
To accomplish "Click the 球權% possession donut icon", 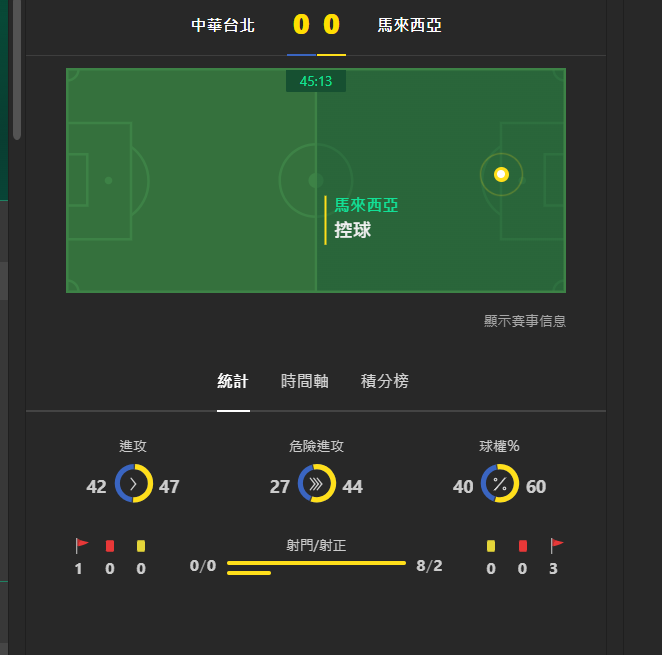I will (x=500, y=483).
